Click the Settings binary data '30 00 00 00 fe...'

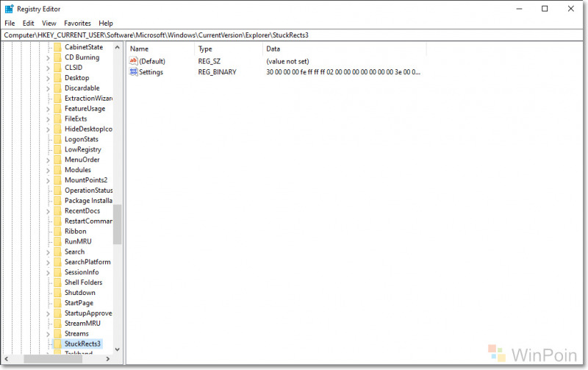tap(343, 71)
